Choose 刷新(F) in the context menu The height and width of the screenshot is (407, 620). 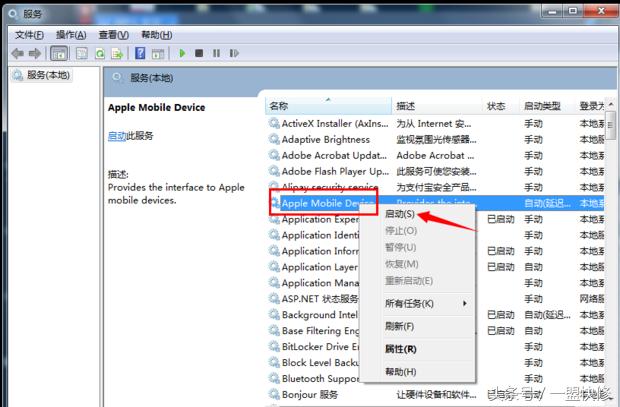[399, 326]
